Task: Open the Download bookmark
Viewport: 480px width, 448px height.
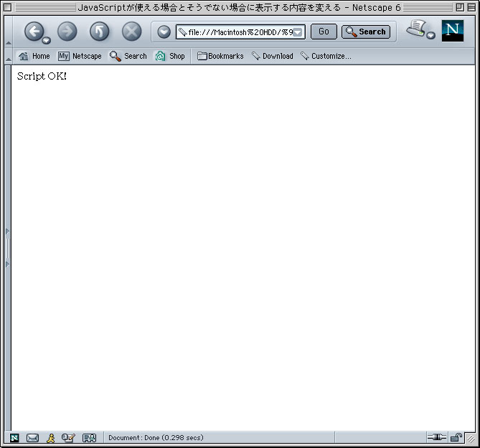Action: point(273,56)
